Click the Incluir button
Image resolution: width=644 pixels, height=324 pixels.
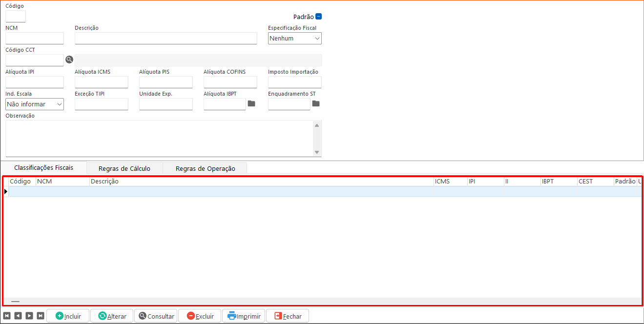[67, 316]
